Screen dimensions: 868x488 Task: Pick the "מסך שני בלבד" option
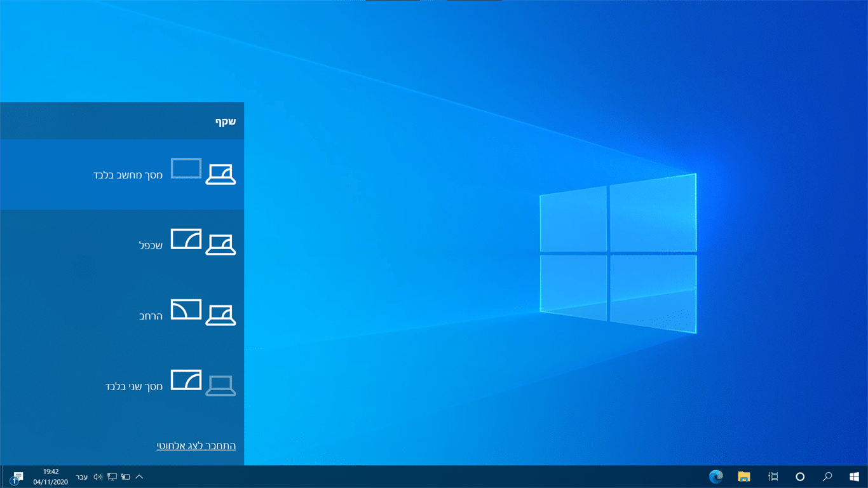(x=122, y=386)
